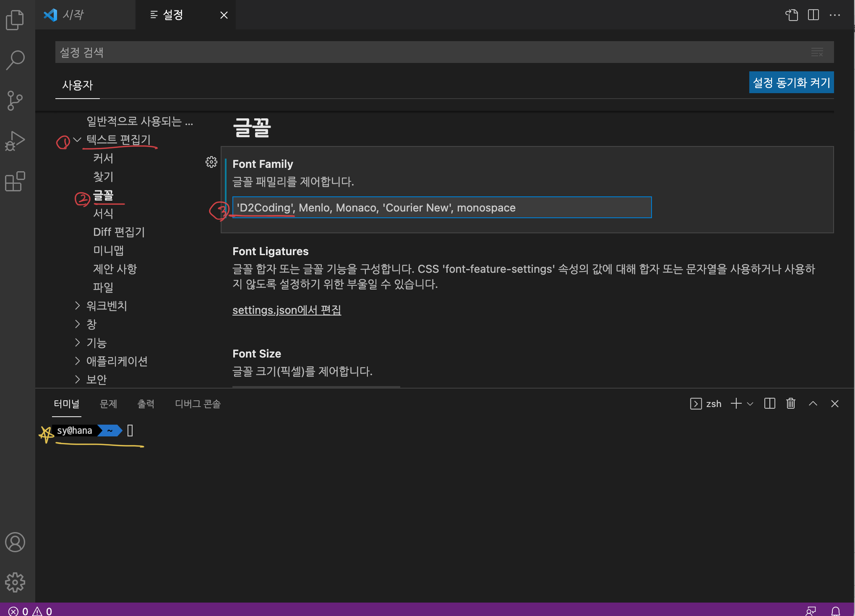
Task: Switch to 출력 panel tab
Action: click(146, 404)
